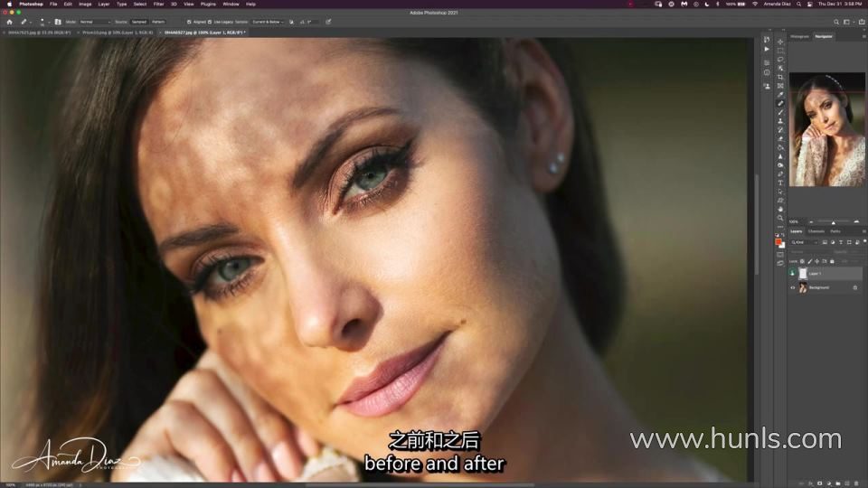Open the Layers panel options menu
The image size is (868, 488).
(864, 231)
